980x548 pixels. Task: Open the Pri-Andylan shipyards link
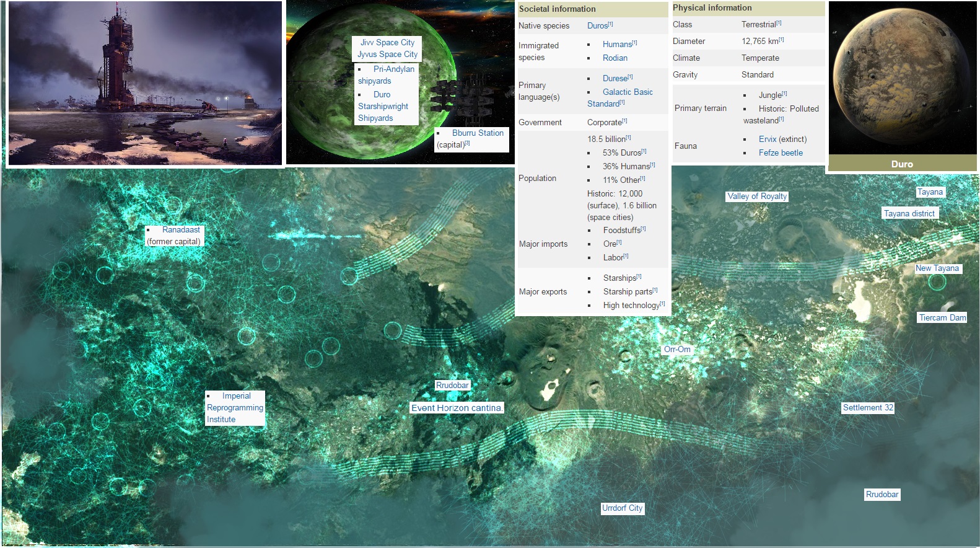click(x=393, y=69)
